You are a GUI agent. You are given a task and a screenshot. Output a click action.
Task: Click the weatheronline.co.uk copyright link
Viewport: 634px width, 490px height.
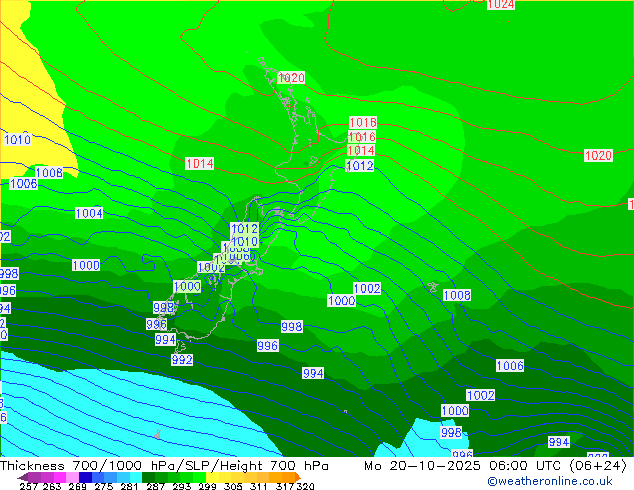pos(550,481)
